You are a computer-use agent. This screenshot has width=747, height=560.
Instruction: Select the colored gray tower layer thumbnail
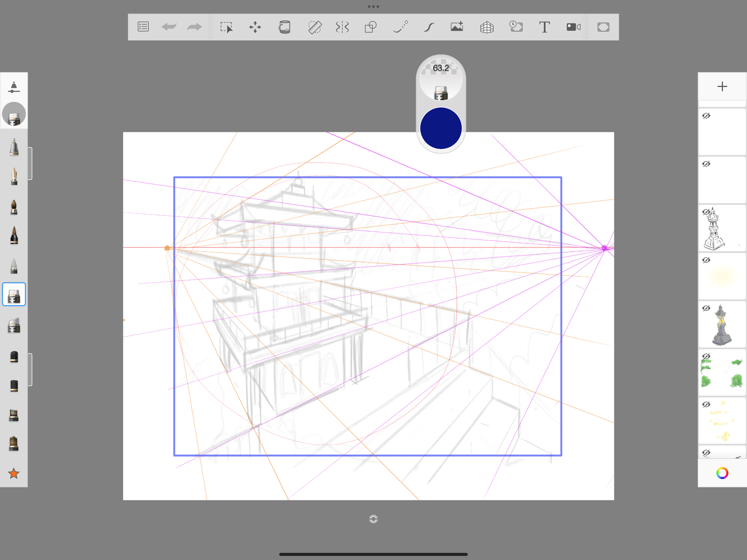click(722, 325)
